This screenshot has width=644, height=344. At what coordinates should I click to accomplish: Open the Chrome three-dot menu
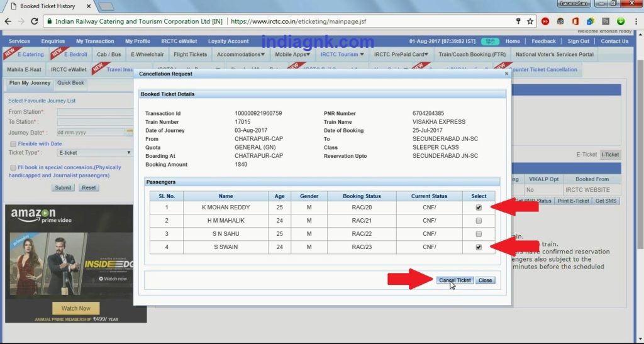635,21
